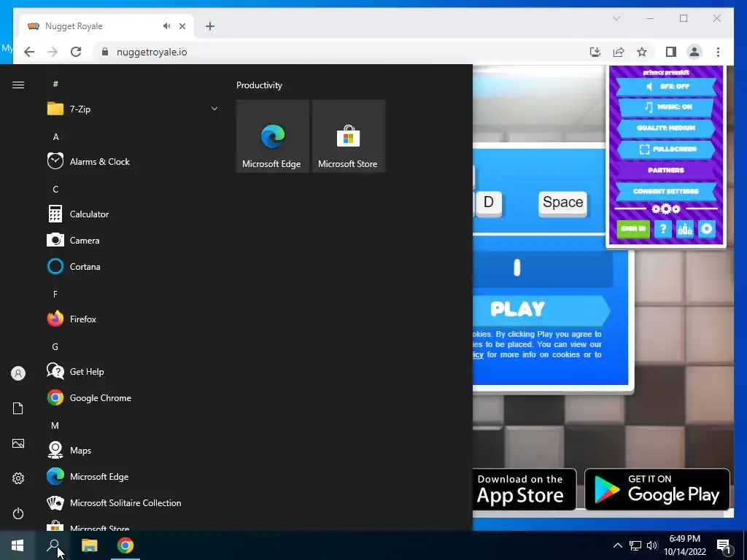The height and width of the screenshot is (560, 747).
Task: Click the Chrome install app icon
Action: 595,52
